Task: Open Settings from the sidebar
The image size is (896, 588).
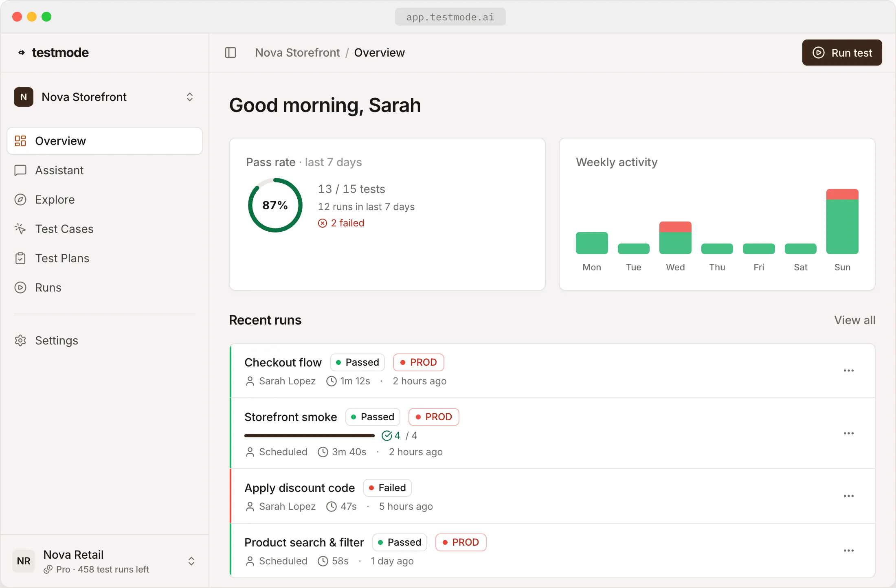Action: pyautogui.click(x=105, y=340)
